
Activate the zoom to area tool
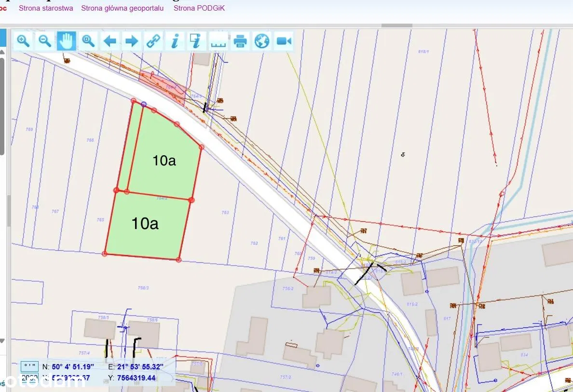coord(88,41)
